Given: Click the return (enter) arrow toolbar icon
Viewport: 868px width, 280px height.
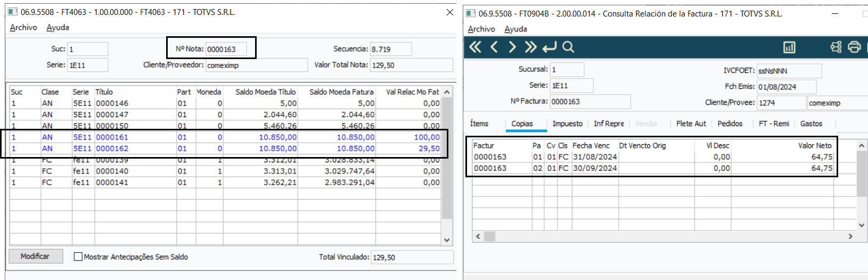Looking at the screenshot, I should tap(550, 47).
